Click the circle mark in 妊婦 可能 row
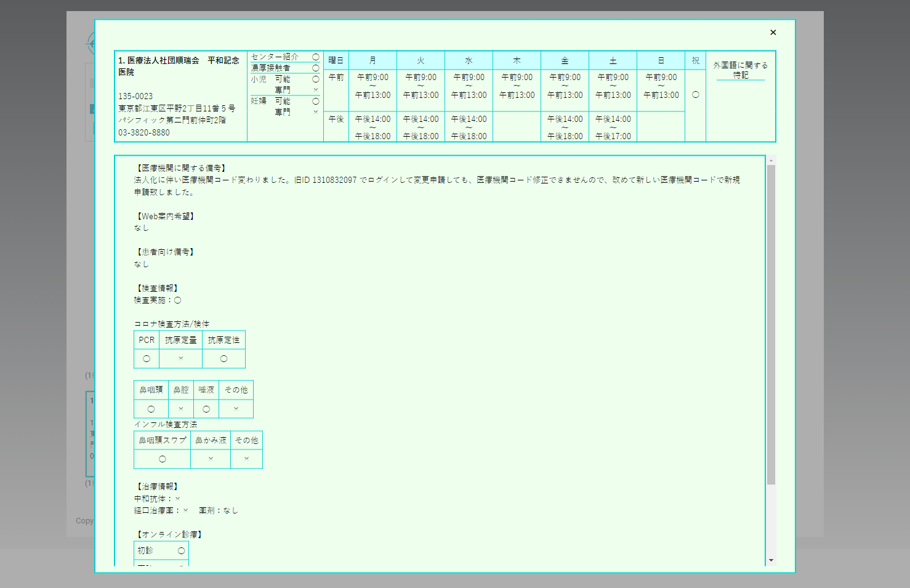The image size is (910, 588). pyautogui.click(x=316, y=101)
